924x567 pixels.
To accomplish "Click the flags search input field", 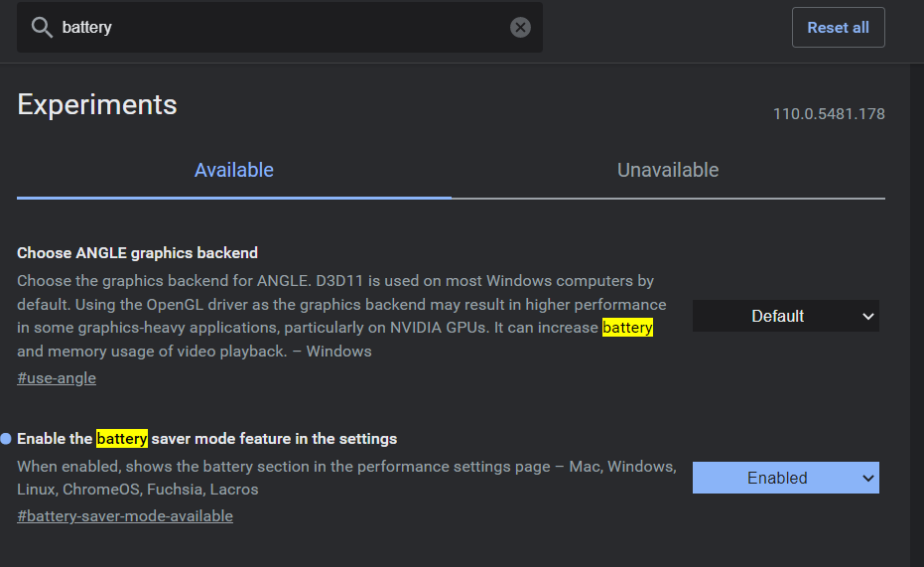I will click(280, 27).
